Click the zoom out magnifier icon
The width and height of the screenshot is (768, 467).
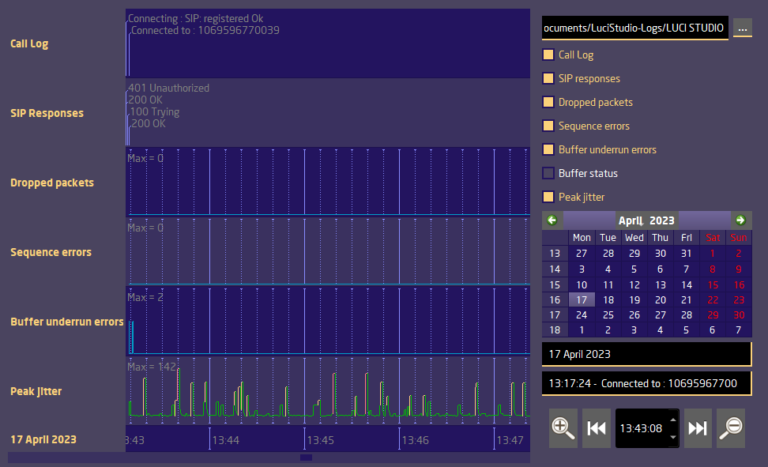pos(732,428)
